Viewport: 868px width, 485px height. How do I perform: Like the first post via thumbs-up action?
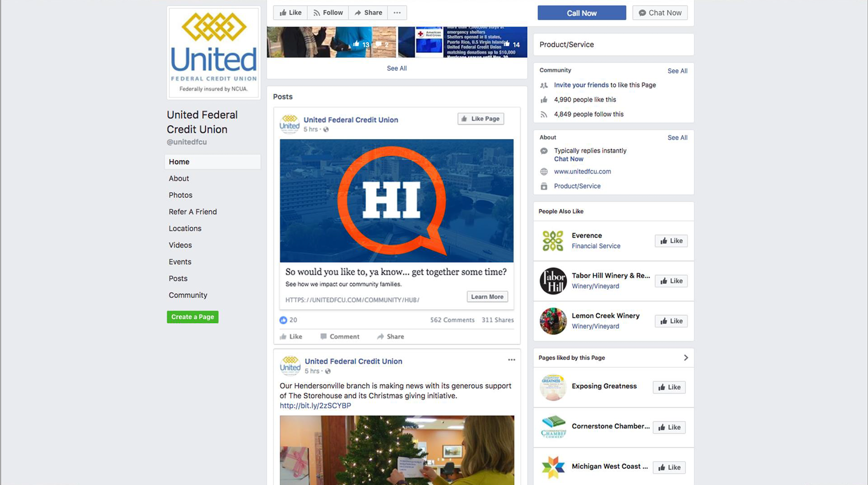(291, 336)
